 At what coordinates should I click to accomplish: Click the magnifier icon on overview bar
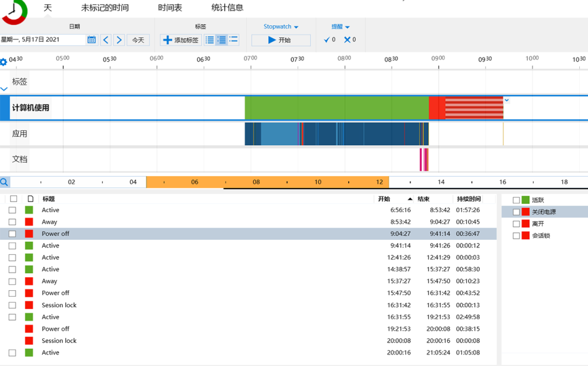tap(4, 182)
